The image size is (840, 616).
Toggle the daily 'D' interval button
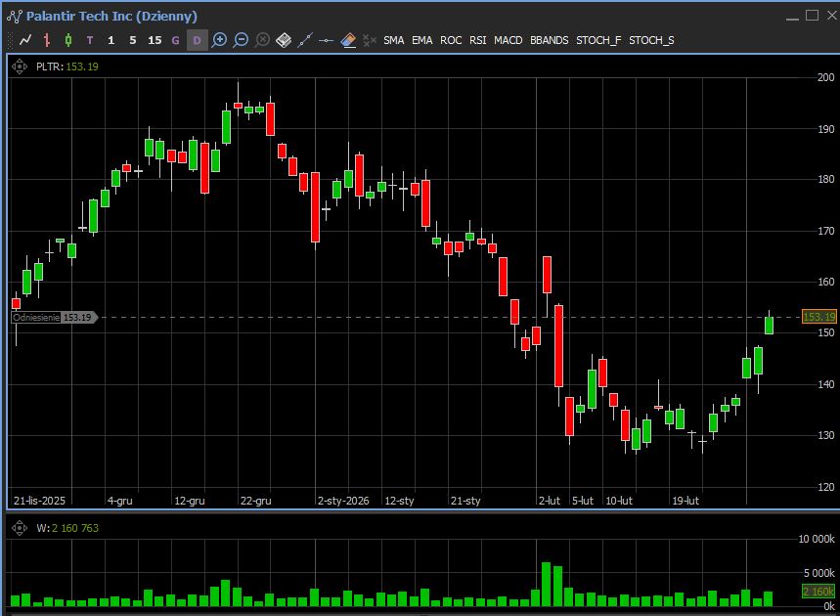(197, 40)
